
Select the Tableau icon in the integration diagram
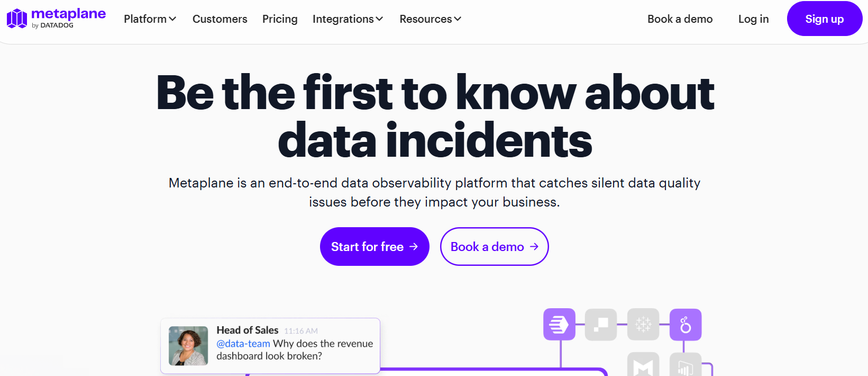point(643,324)
